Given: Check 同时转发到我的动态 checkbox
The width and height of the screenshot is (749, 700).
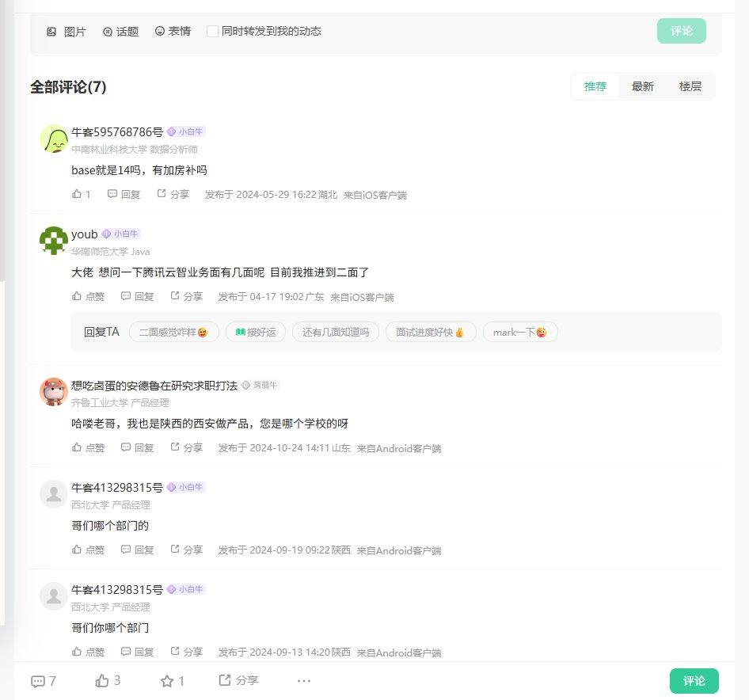Looking at the screenshot, I should pos(212,31).
